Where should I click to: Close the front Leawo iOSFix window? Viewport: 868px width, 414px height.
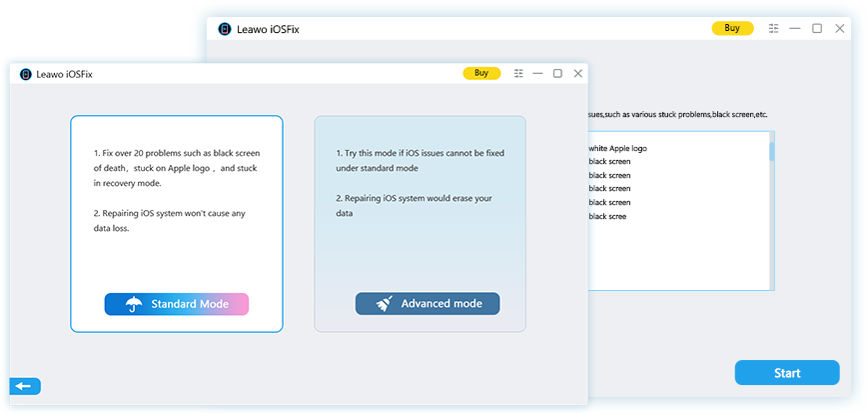click(578, 73)
